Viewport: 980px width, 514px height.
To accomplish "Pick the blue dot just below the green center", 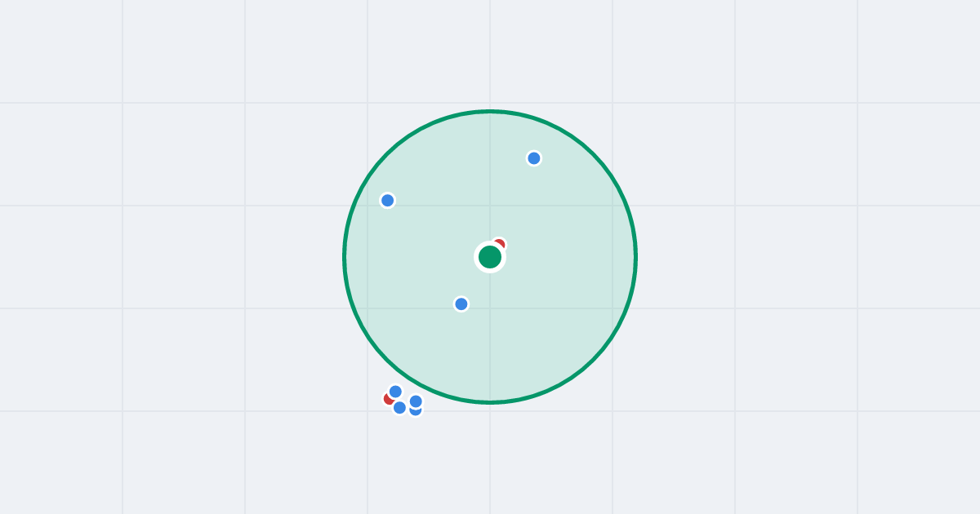I will point(461,304).
